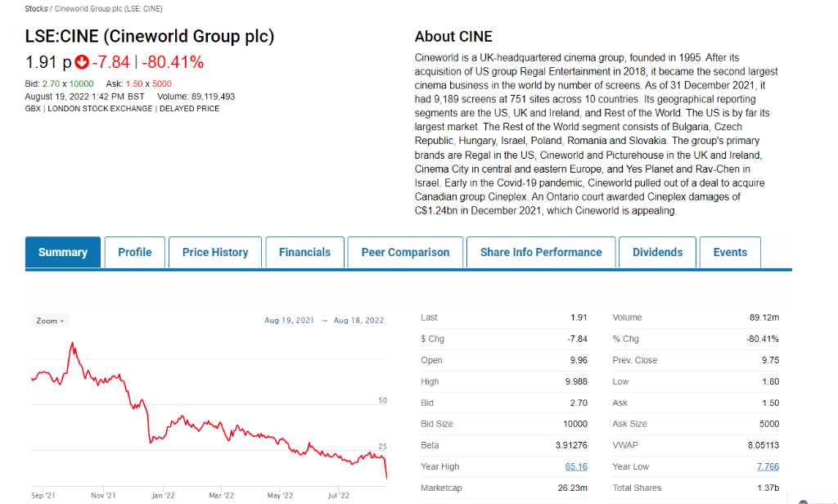Viewport: 838px width, 504px height.
Task: Click the Beta value 3.91276
Action: (571, 445)
